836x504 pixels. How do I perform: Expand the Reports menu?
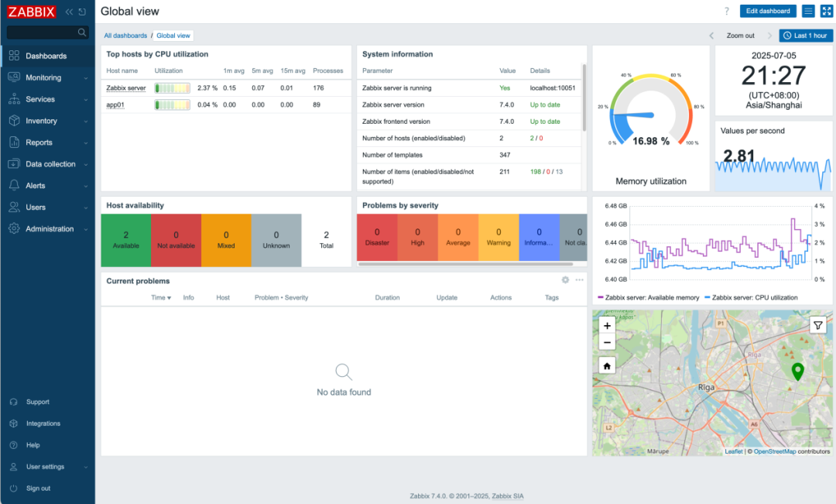coord(47,142)
